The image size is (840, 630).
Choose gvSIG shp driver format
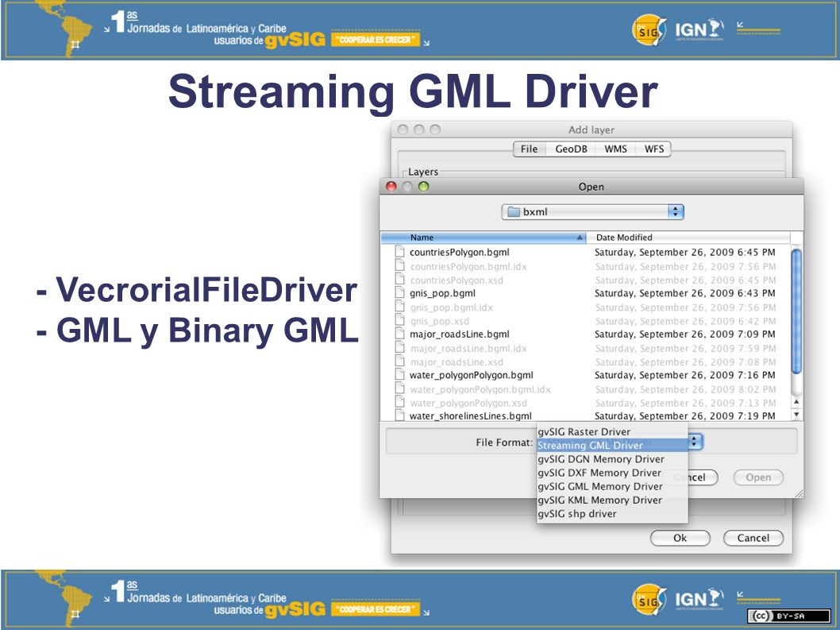612,514
